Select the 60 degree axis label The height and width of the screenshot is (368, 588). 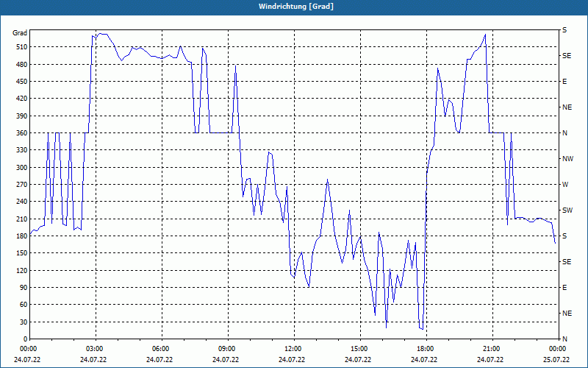pyautogui.click(x=24, y=305)
